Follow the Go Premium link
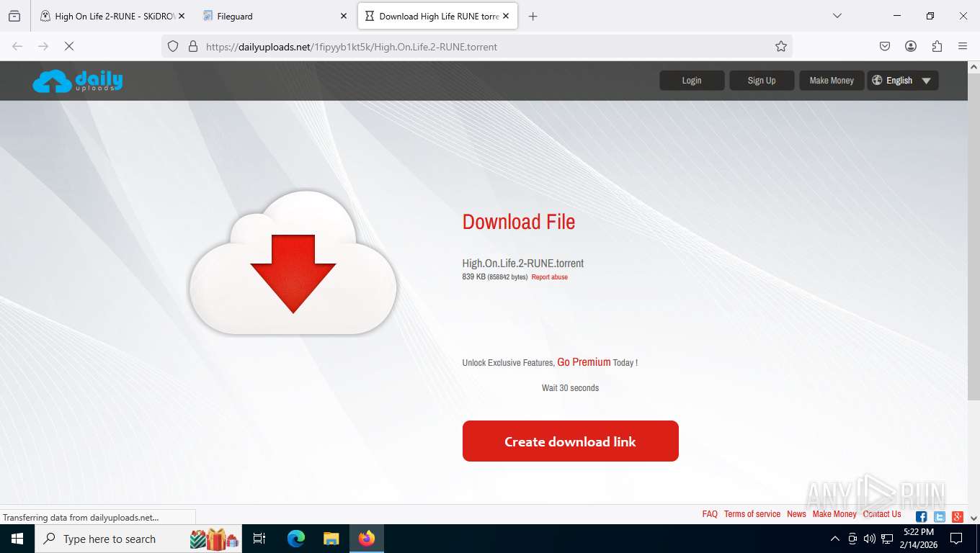The height and width of the screenshot is (553, 980). (x=584, y=362)
